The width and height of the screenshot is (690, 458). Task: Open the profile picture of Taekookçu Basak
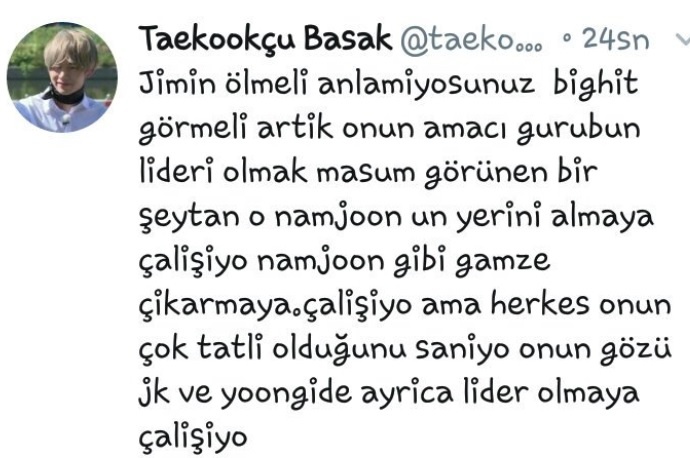(x=62, y=77)
